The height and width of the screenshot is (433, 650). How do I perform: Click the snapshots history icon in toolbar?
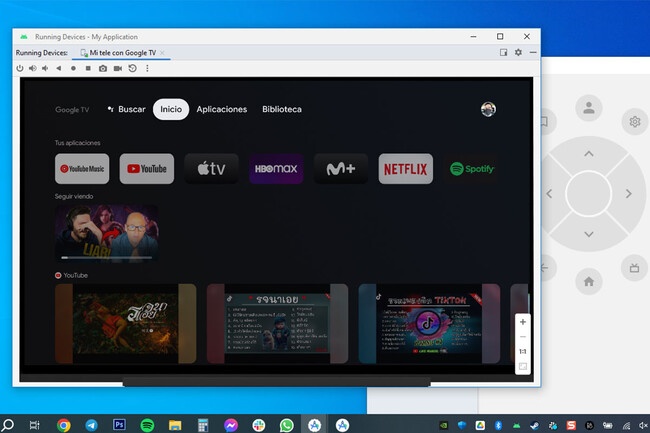tap(133, 68)
